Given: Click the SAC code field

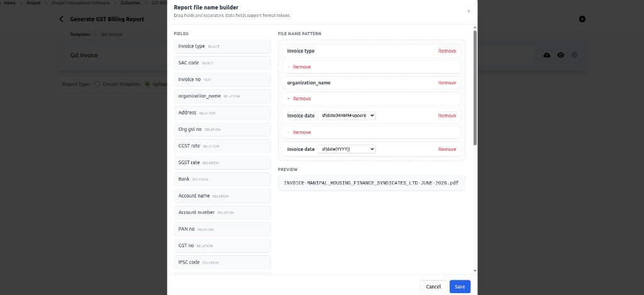Looking at the screenshot, I should 222,63.
